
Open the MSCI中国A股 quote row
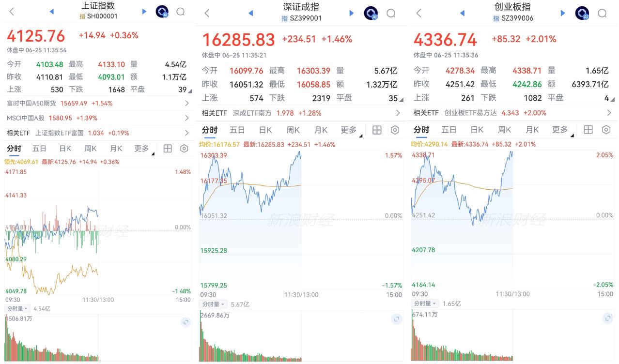(x=97, y=118)
